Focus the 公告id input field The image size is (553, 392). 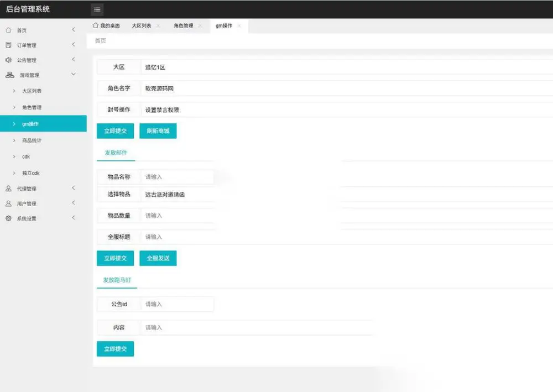pos(178,304)
